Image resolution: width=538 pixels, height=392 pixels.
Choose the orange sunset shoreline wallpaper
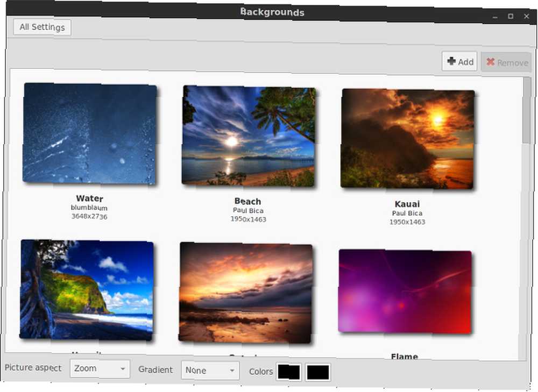pos(246,293)
